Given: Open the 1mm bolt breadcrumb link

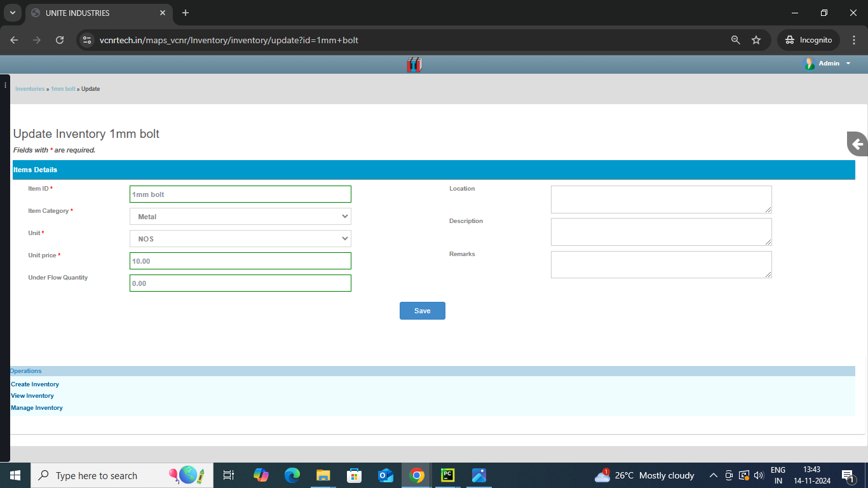Looking at the screenshot, I should [63, 89].
